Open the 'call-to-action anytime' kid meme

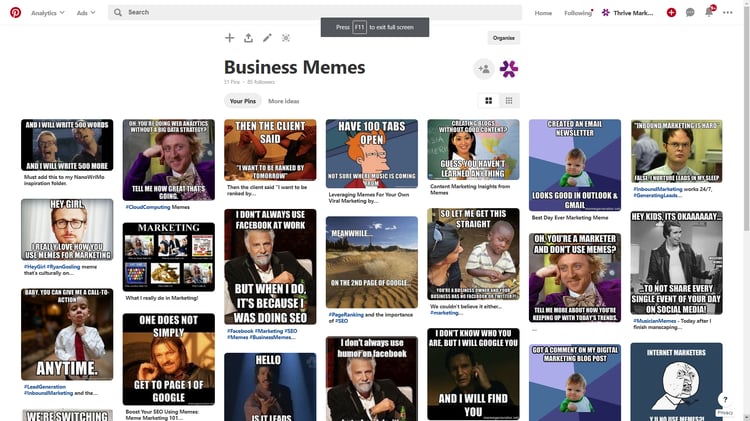coord(67,334)
